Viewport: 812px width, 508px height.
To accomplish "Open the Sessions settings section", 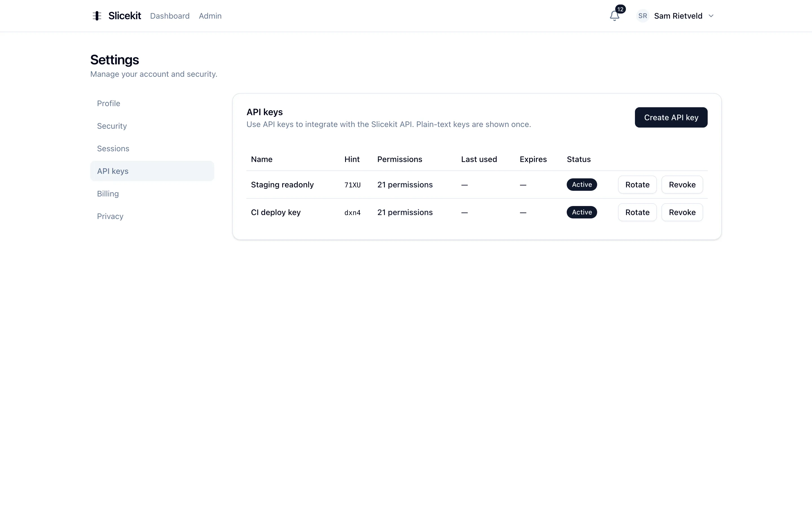I will click(152, 148).
